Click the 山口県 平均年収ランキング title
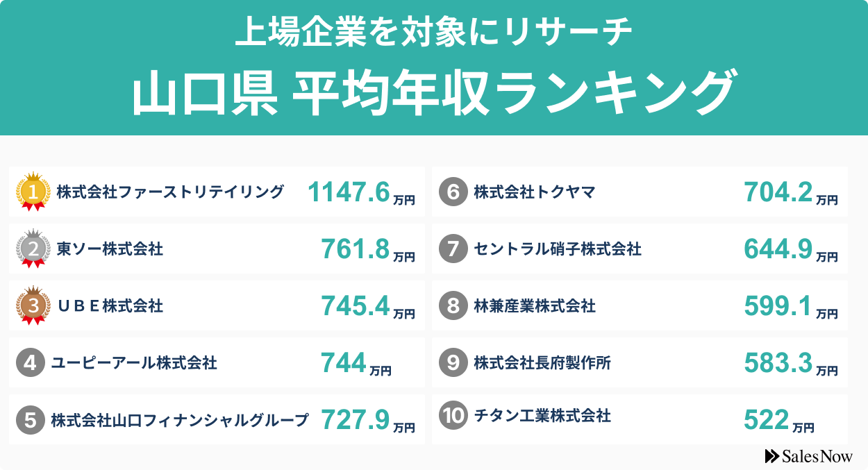Image resolution: width=868 pixels, height=470 pixels. [x=433, y=93]
